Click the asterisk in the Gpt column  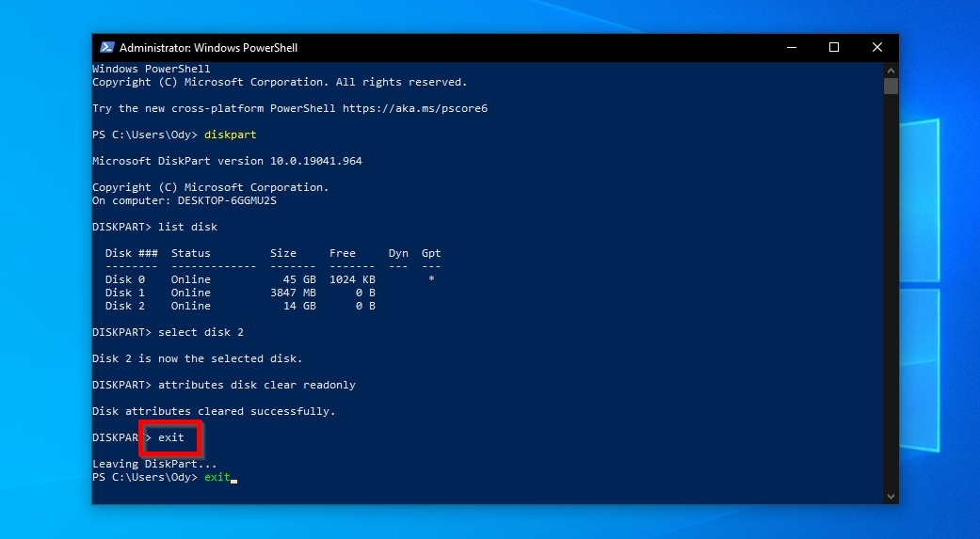coord(431,278)
